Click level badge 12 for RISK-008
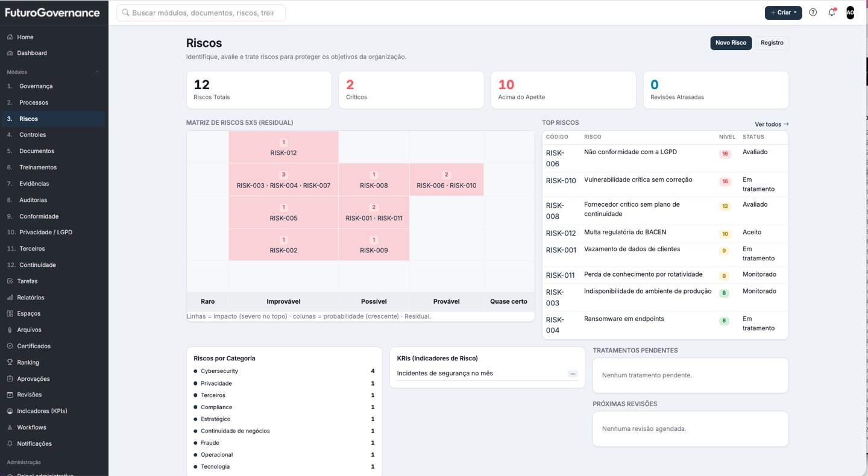 [x=725, y=206]
